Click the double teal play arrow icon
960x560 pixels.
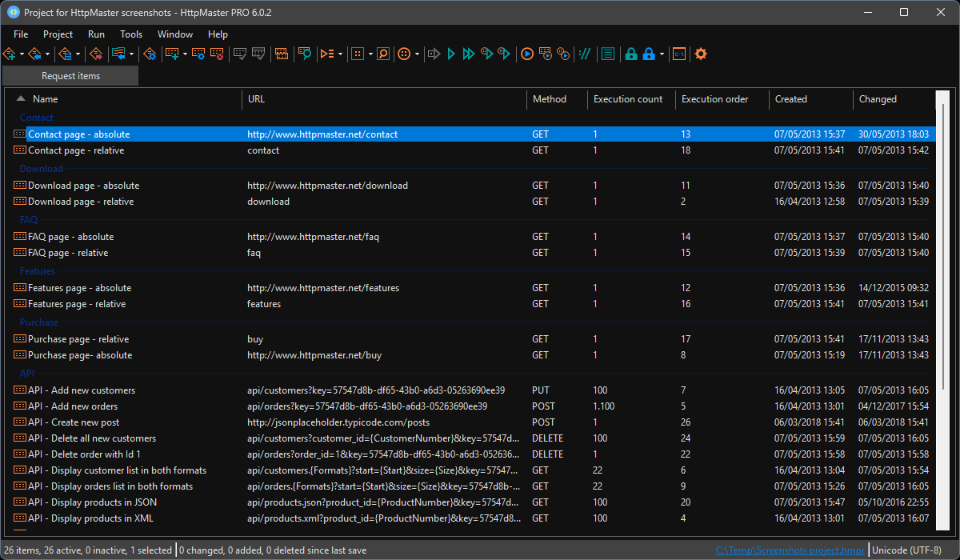[470, 54]
